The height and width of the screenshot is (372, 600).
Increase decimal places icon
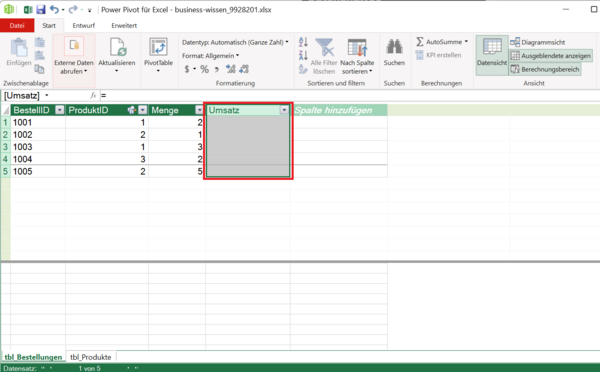[230, 69]
